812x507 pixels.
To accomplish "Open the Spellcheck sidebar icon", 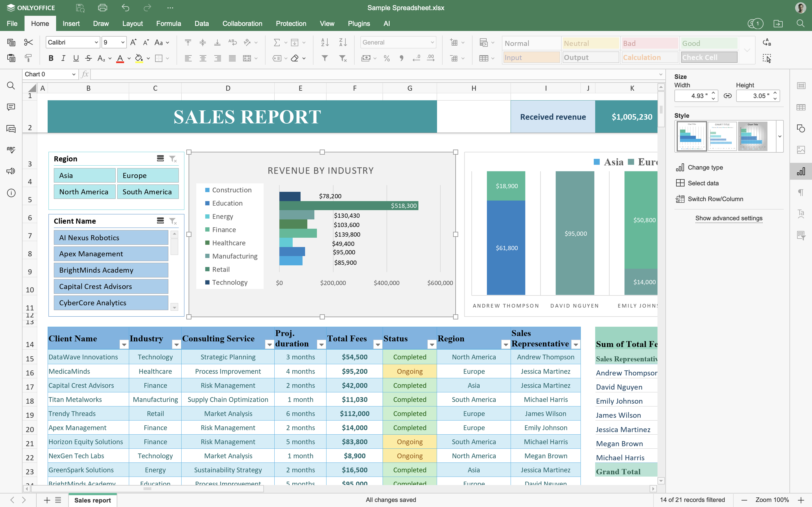I will tap(11, 150).
